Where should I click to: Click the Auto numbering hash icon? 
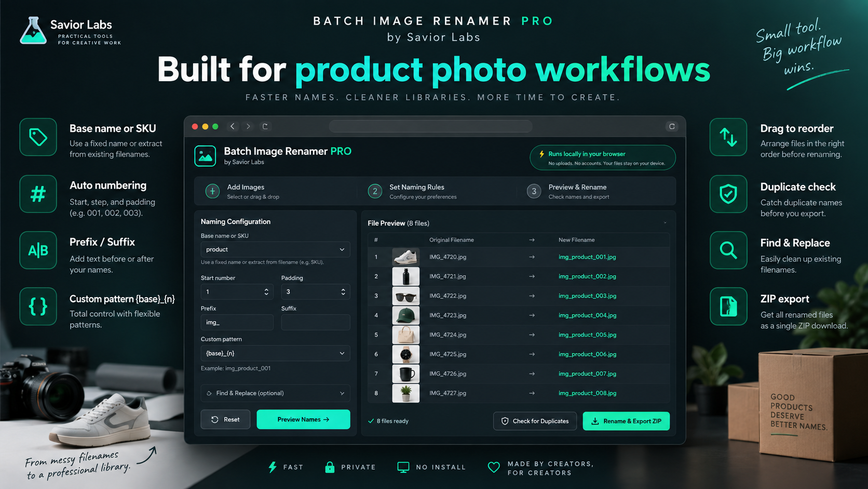pyautogui.click(x=38, y=194)
